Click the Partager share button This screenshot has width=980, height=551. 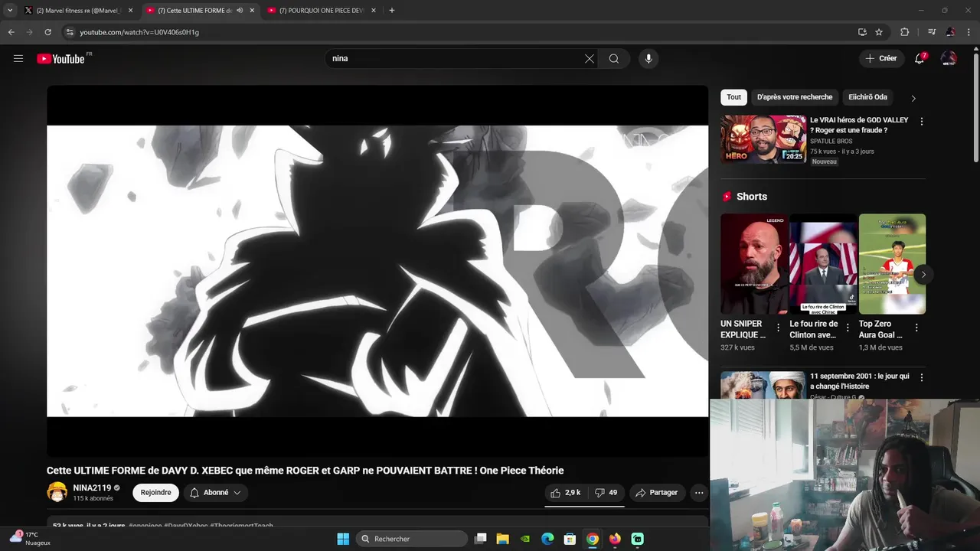(657, 493)
